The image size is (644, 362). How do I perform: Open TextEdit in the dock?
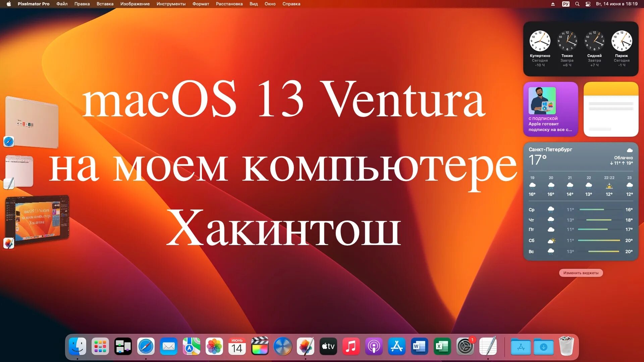pos(488,346)
